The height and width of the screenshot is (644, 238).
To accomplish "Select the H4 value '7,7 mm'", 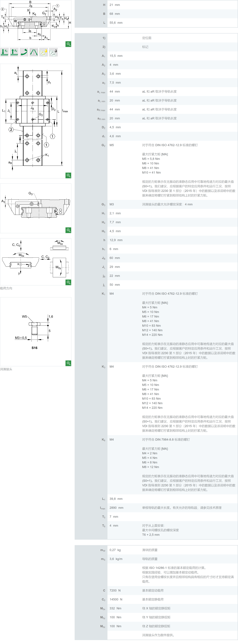I will [x=115, y=222].
